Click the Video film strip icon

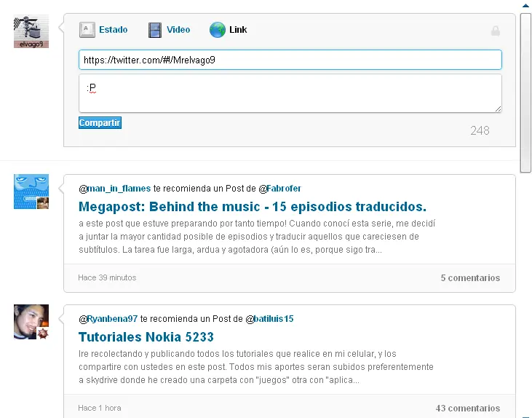[x=155, y=30]
